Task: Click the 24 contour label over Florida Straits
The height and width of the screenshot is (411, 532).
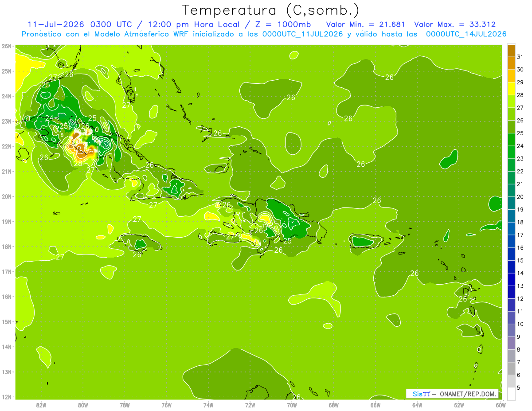Action: click(49, 118)
